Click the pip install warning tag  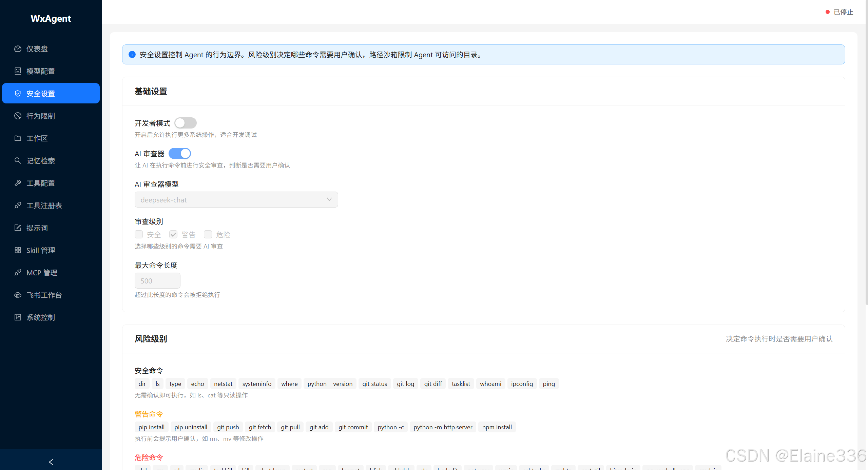pos(152,427)
